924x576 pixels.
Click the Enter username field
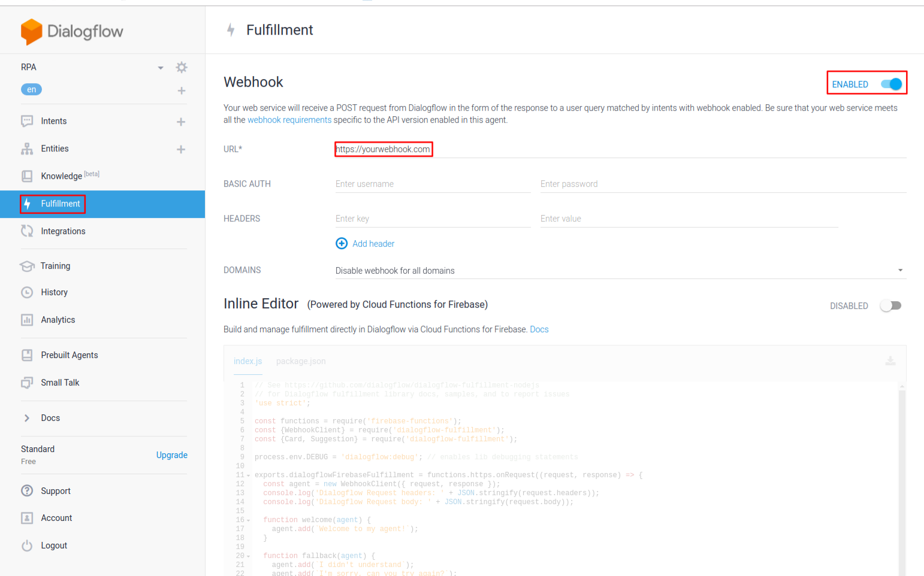click(432, 184)
